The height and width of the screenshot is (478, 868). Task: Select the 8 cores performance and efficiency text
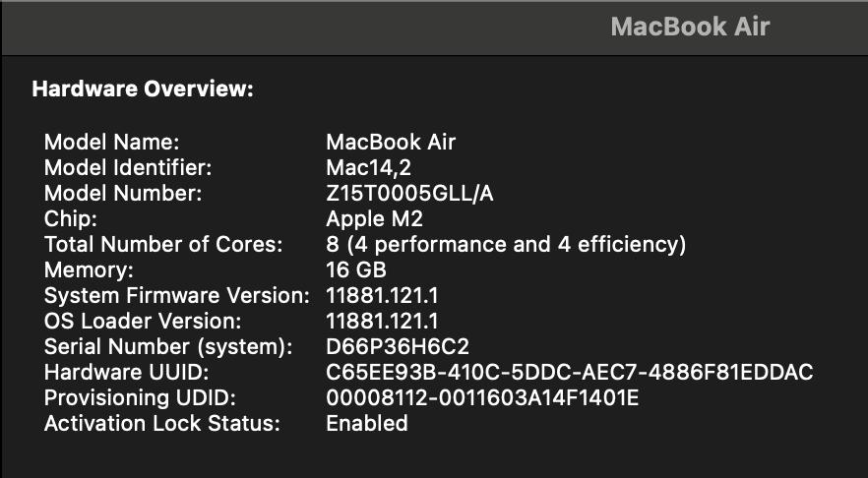pyautogui.click(x=506, y=245)
